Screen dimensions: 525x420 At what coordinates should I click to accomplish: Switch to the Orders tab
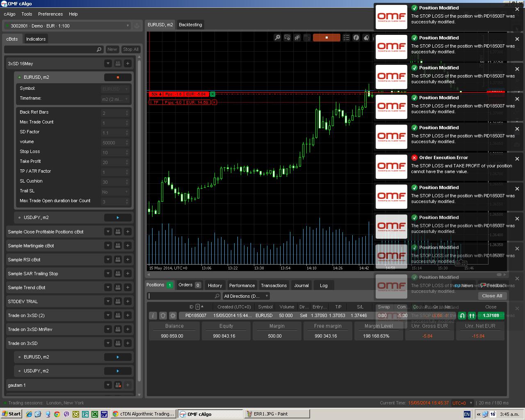click(189, 285)
